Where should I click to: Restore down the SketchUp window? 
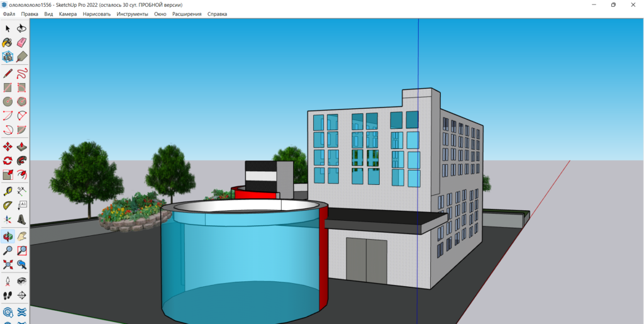613,4
